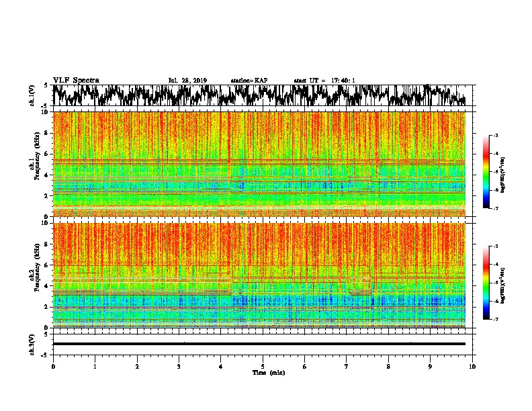Click the ch.1 voltage waveform trace

click(x=259, y=95)
